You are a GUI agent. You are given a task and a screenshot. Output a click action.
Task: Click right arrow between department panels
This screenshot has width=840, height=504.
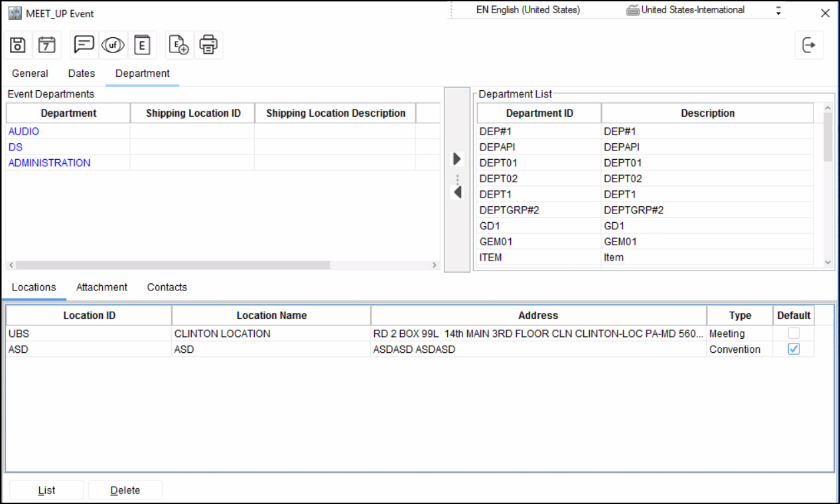point(456,159)
